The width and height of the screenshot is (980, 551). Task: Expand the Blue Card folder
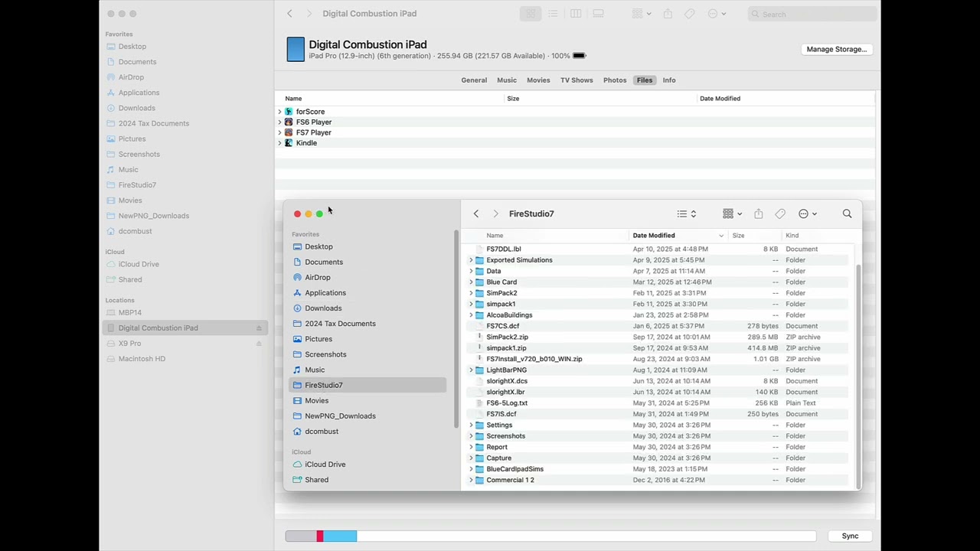[x=471, y=282]
